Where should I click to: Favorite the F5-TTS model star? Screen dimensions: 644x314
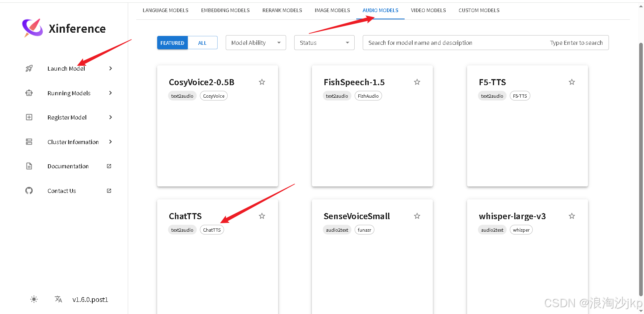pos(572,82)
